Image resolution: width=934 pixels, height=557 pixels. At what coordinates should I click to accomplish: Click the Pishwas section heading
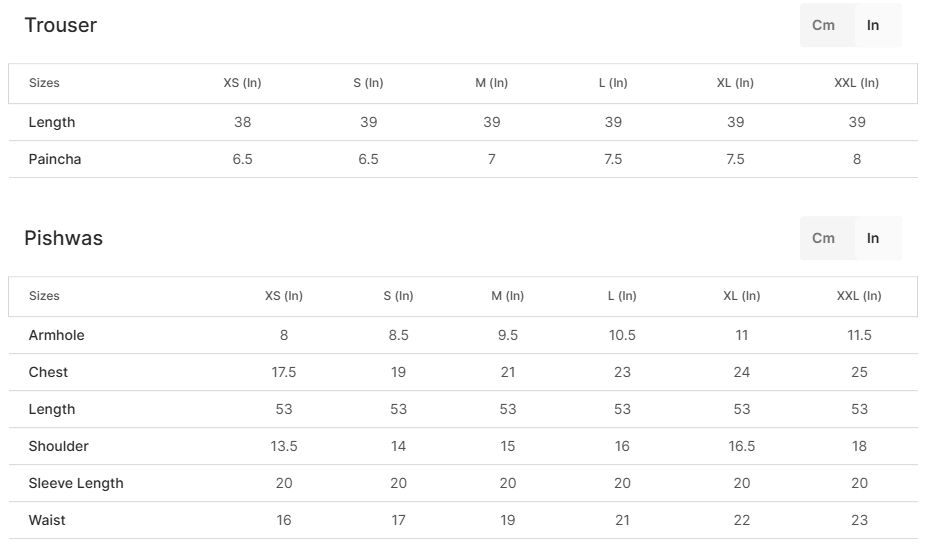[64, 239]
